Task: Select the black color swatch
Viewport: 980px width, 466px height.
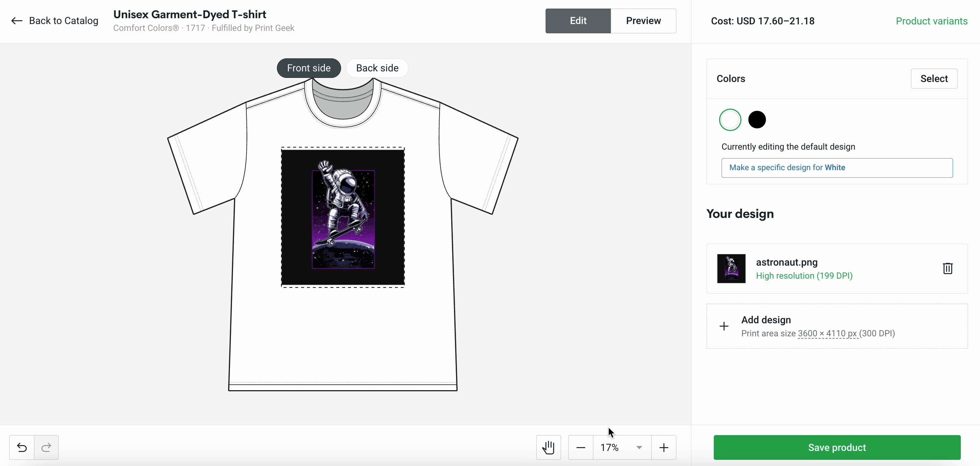Action: point(757,119)
